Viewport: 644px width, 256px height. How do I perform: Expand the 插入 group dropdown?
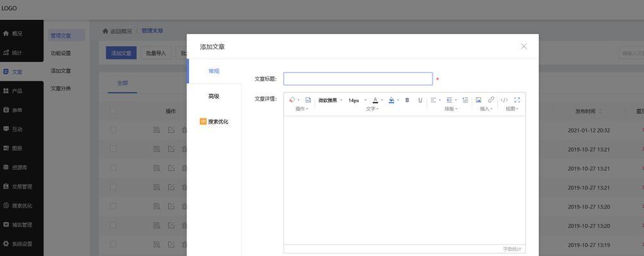click(486, 109)
